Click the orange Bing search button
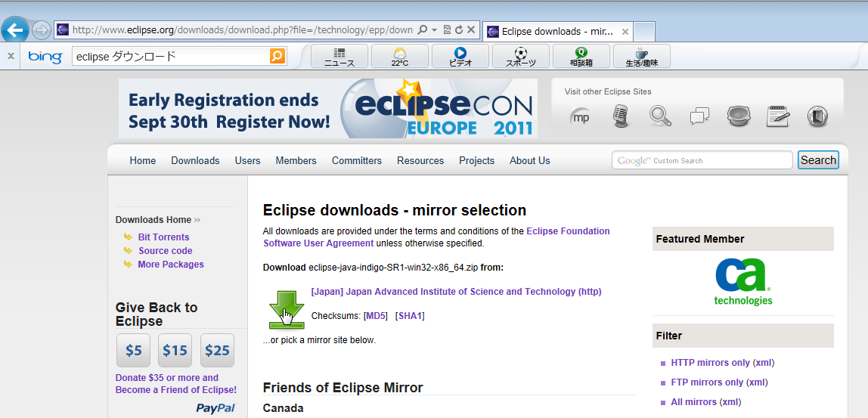 [277, 56]
